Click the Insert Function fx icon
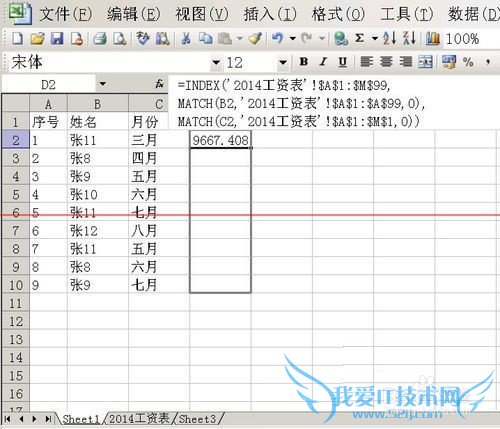The image size is (500, 429). 159,84
